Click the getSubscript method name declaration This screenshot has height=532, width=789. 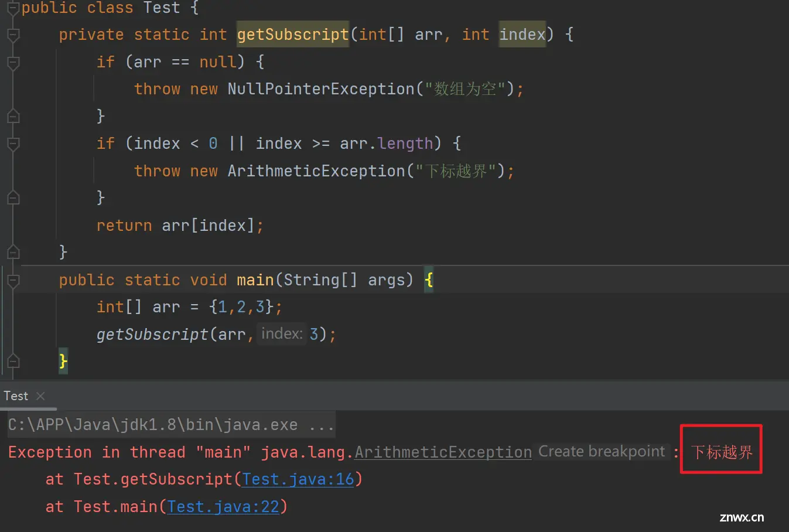click(293, 35)
